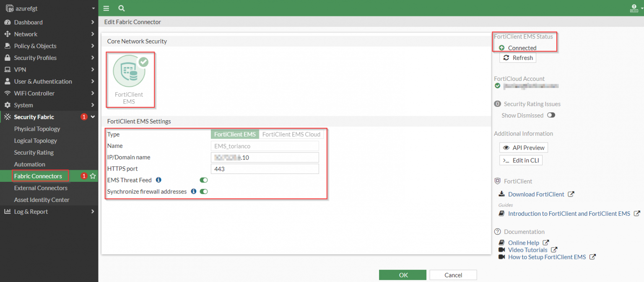The width and height of the screenshot is (644, 282).
Task: Click inside the HTTPS port field
Action: click(x=265, y=168)
